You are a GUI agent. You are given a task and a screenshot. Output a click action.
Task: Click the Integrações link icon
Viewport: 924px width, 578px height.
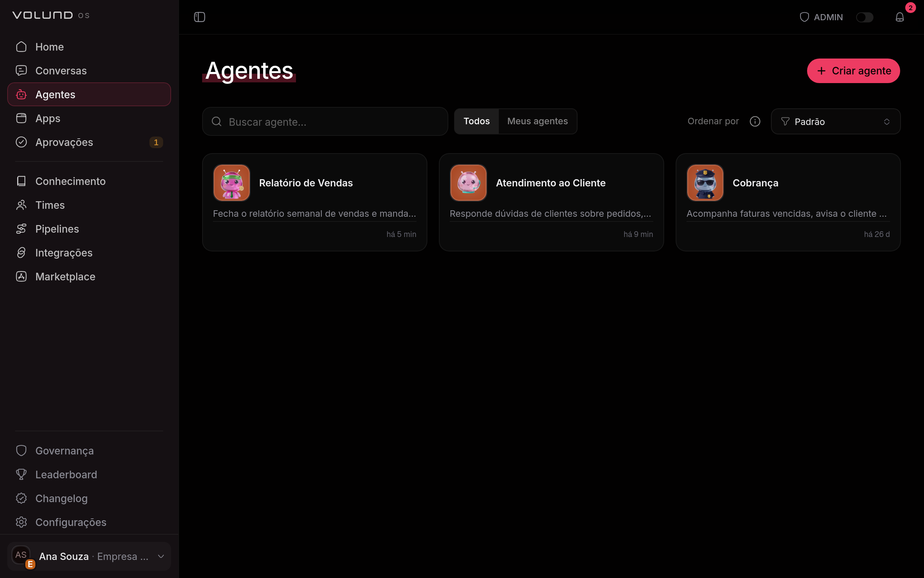click(x=21, y=252)
